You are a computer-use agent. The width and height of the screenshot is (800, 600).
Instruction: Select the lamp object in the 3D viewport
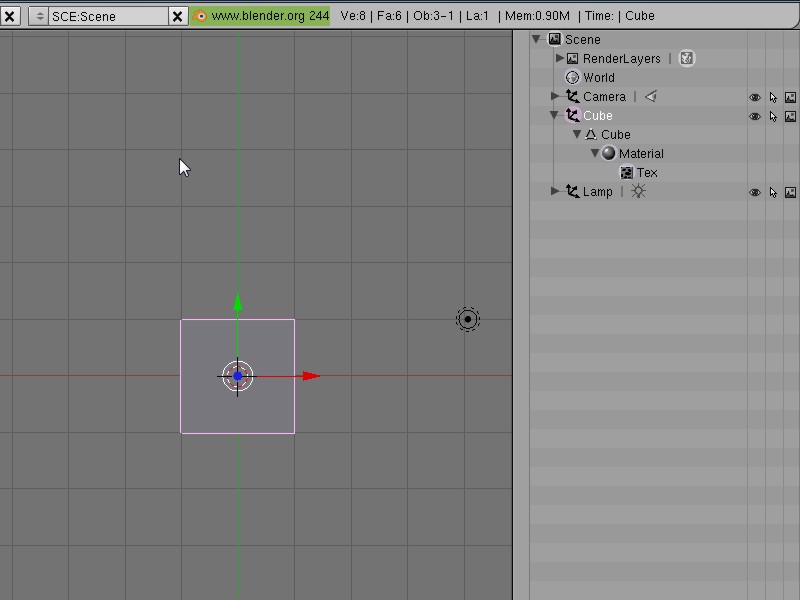pos(468,319)
